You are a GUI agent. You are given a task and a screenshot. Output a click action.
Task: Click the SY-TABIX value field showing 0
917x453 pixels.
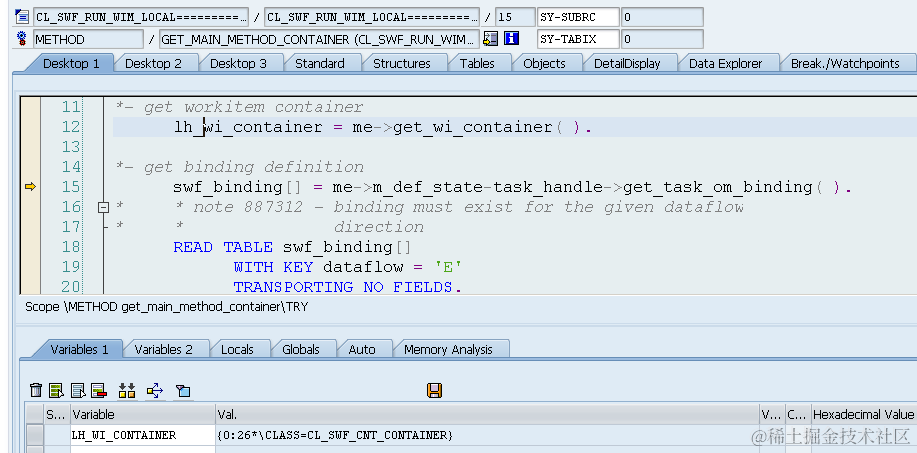click(x=662, y=39)
